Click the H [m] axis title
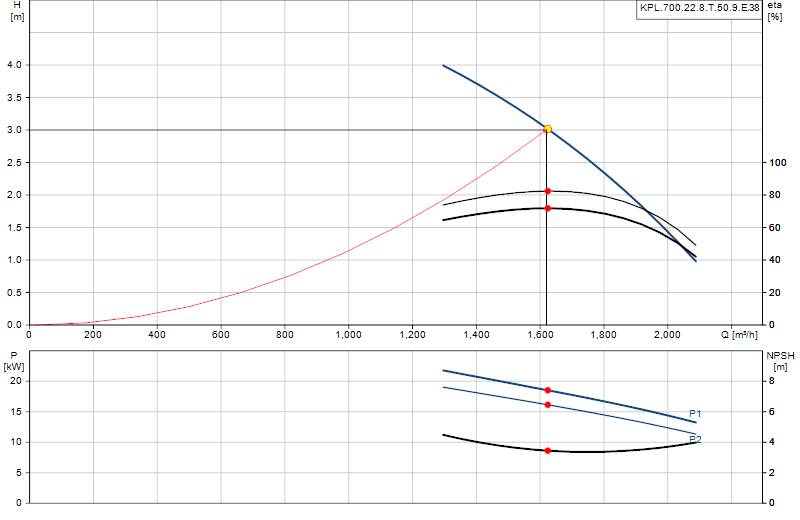This screenshot has width=800, height=520. (17, 11)
